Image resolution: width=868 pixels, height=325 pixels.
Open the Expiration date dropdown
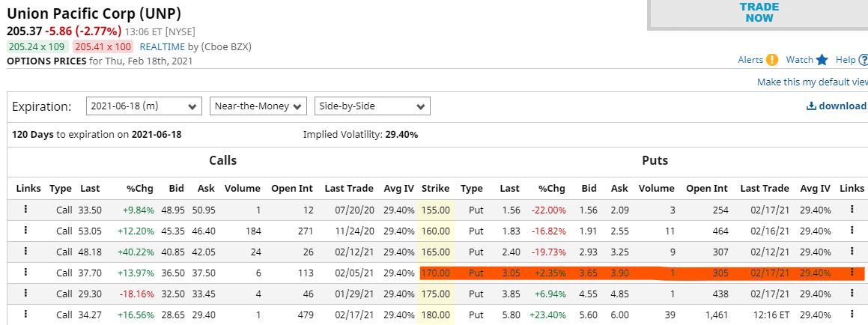(144, 106)
